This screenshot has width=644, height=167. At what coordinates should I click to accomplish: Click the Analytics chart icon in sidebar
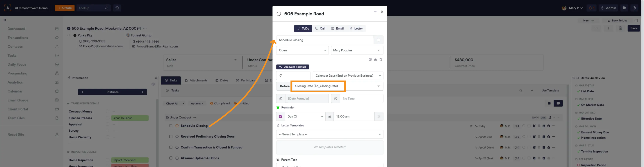[x=57, y=82]
